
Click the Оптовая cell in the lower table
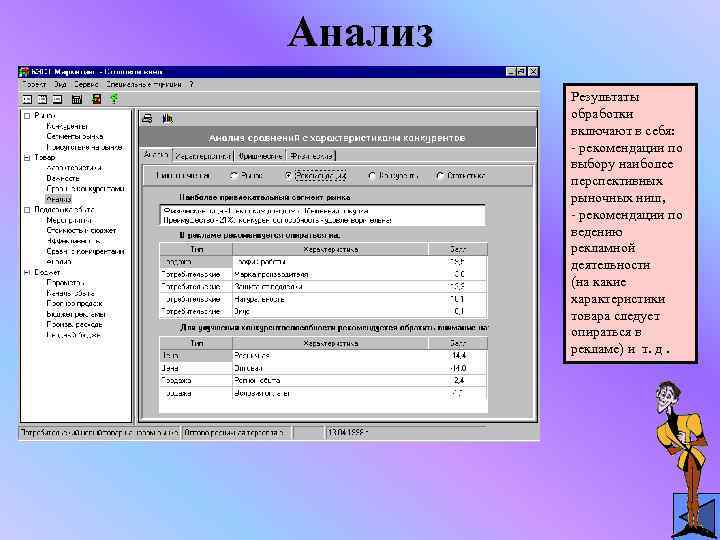[x=330, y=368]
